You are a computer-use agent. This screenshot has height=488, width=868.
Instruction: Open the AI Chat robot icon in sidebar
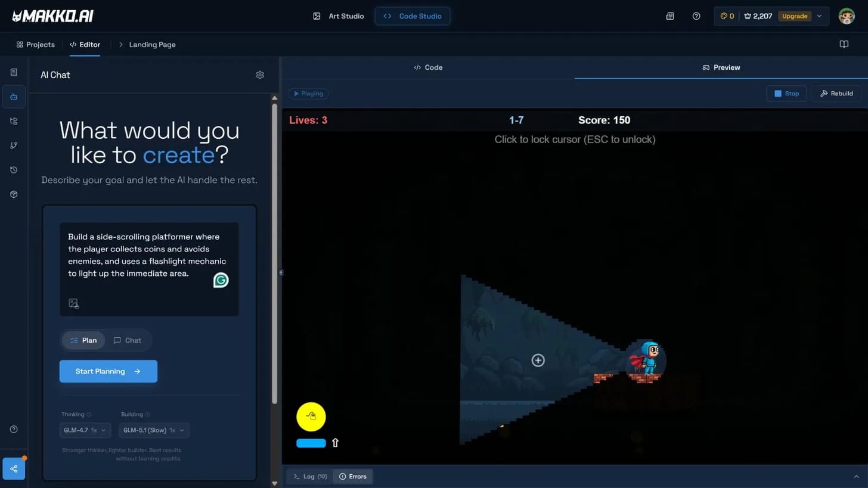[x=14, y=97]
